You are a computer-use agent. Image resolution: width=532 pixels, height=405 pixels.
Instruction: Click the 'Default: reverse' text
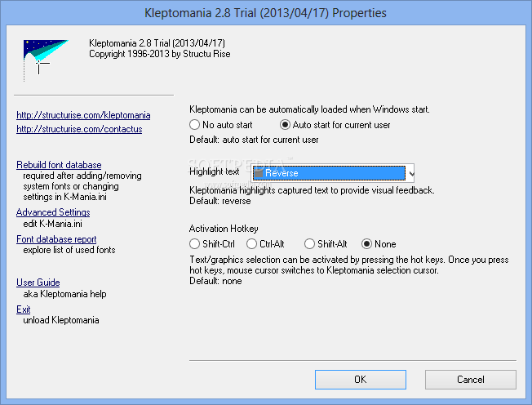pos(219,201)
